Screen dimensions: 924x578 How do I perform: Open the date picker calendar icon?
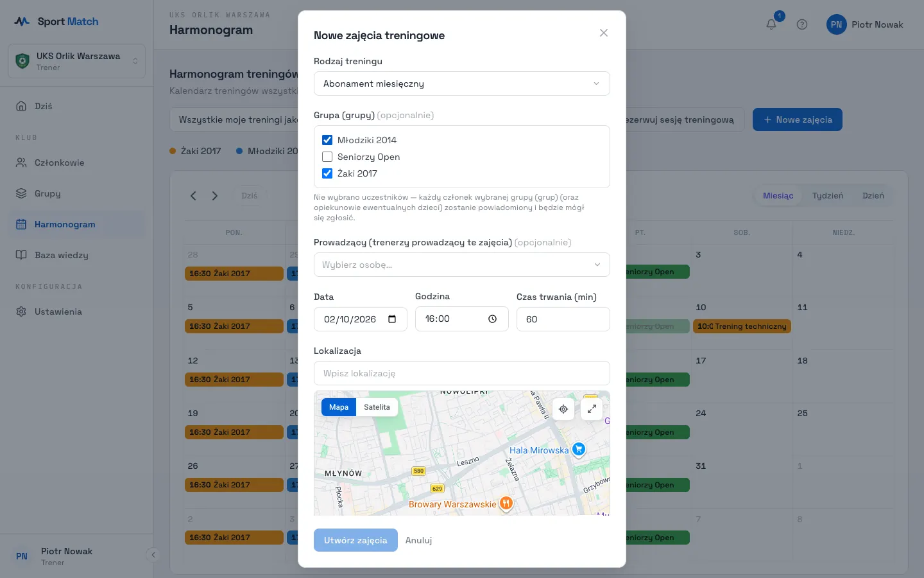tap(392, 319)
